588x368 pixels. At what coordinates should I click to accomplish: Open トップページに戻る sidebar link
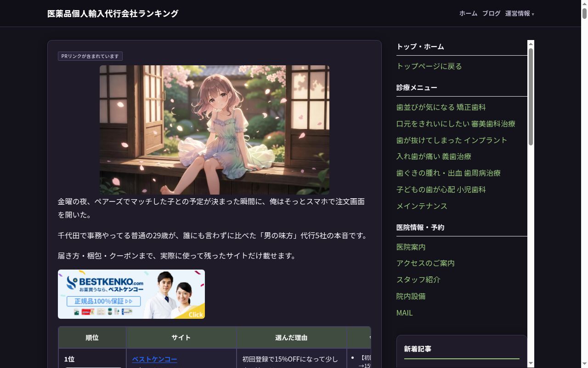point(429,66)
